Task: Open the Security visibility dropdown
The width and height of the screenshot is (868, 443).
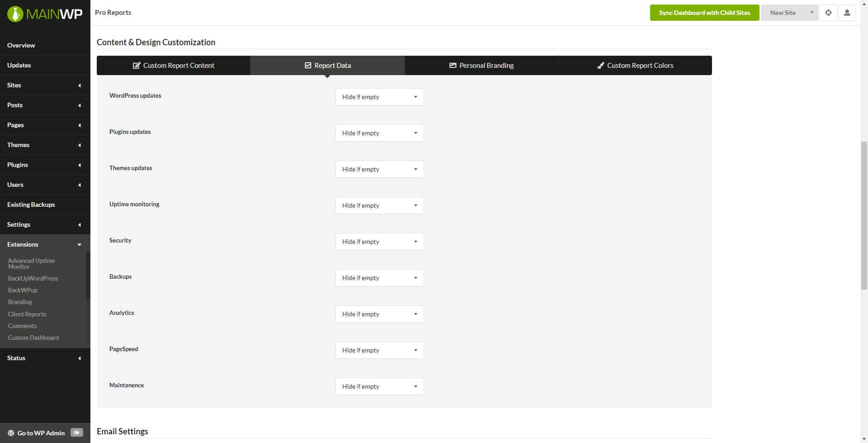Action: pyautogui.click(x=379, y=242)
